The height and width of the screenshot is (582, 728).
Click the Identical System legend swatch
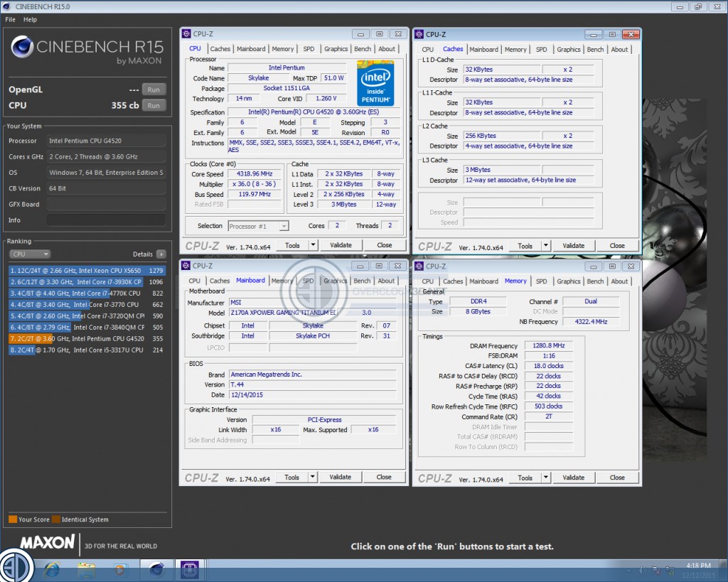(56, 519)
